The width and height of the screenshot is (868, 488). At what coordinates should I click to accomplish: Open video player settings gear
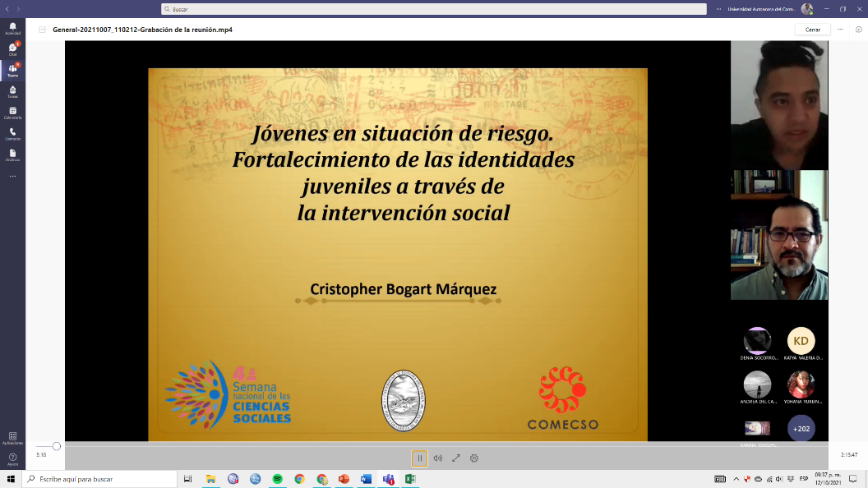tap(473, 458)
